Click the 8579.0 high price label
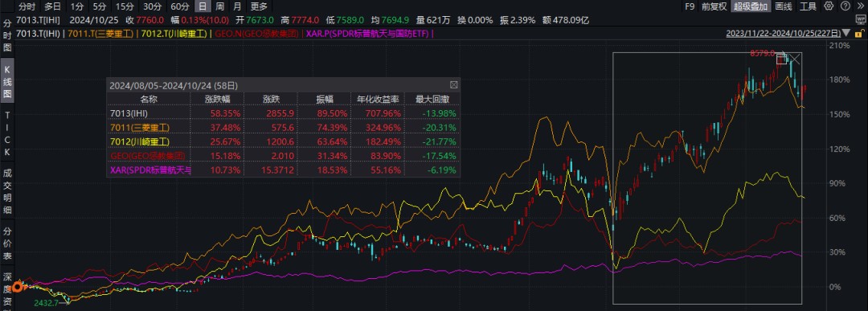 coord(762,53)
